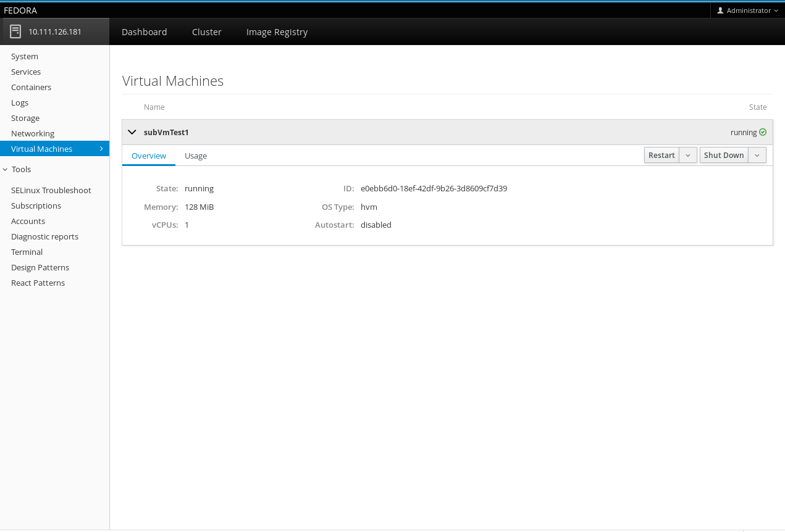Click the green running status check icon
Screen dimensions: 785x532
(x=763, y=132)
